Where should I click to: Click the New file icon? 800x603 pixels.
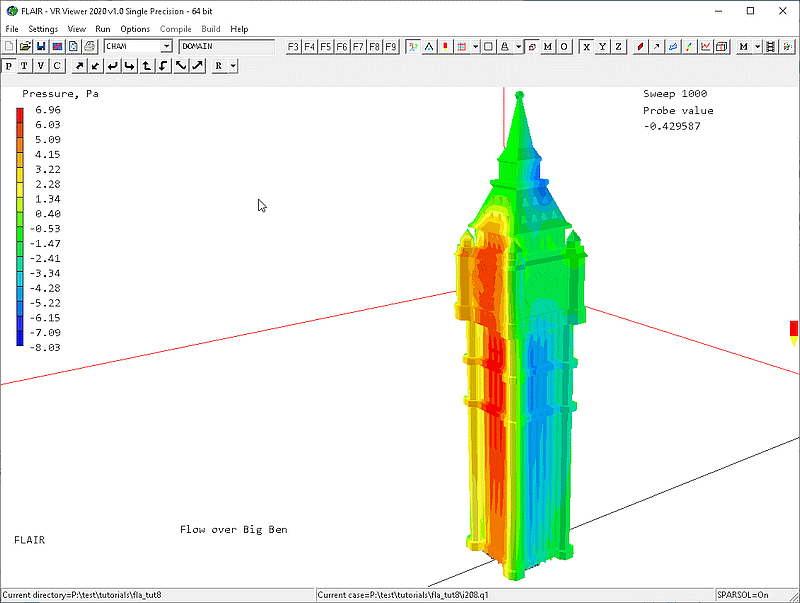(x=9, y=47)
